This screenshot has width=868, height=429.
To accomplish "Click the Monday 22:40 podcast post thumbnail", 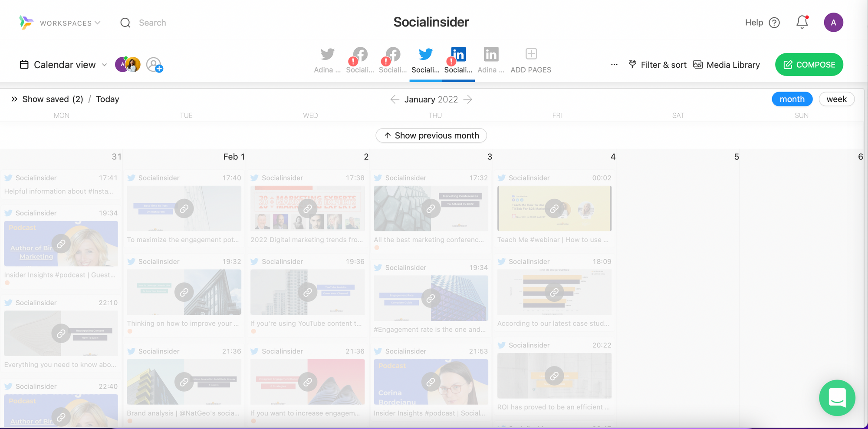I will (x=61, y=411).
